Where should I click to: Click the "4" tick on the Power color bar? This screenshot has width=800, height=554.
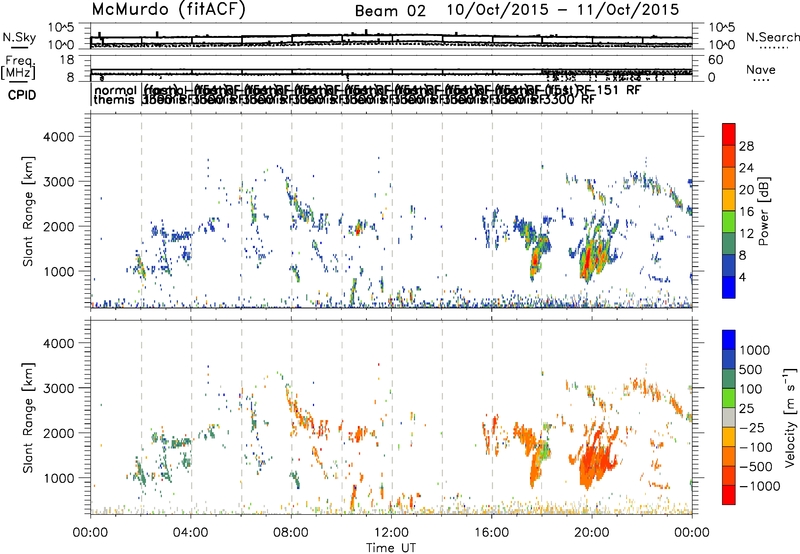point(742,277)
